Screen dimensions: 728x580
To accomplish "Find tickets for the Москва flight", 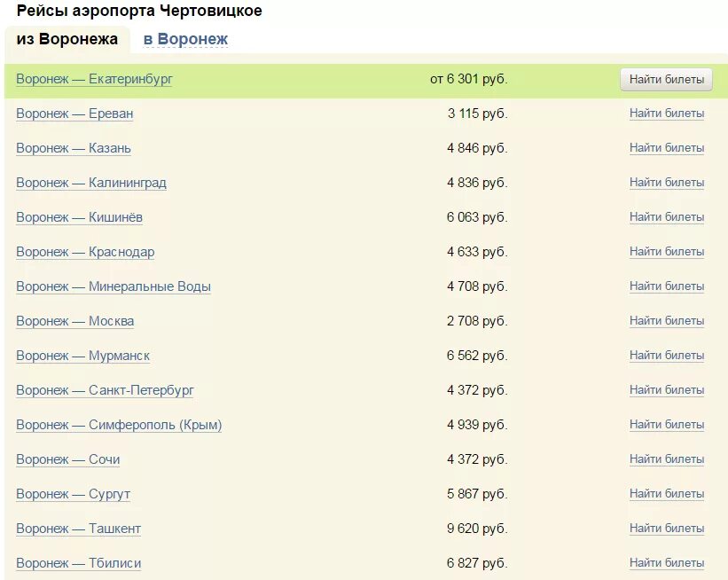I will coord(667,320).
